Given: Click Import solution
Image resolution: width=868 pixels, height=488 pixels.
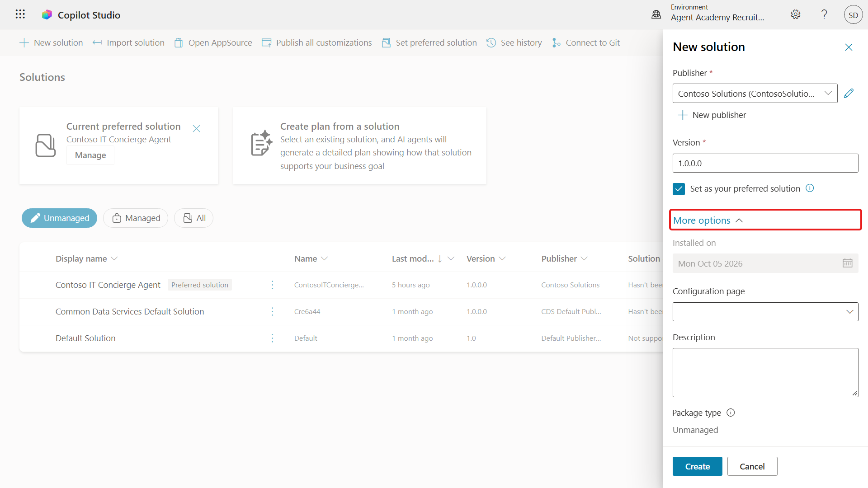Looking at the screenshot, I should 128,42.
